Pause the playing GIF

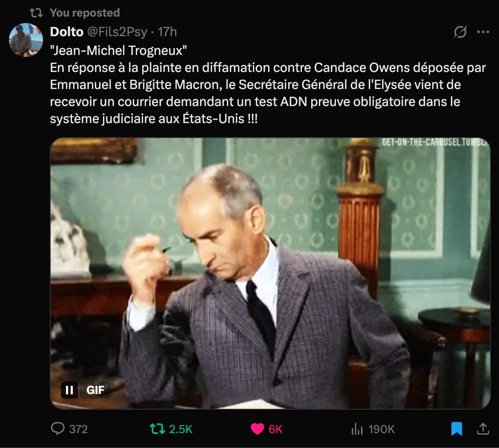[x=69, y=390]
